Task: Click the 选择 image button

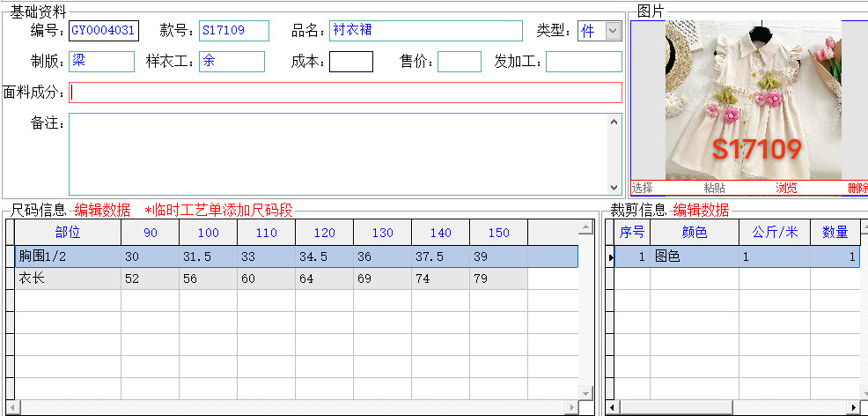Action: [x=642, y=188]
